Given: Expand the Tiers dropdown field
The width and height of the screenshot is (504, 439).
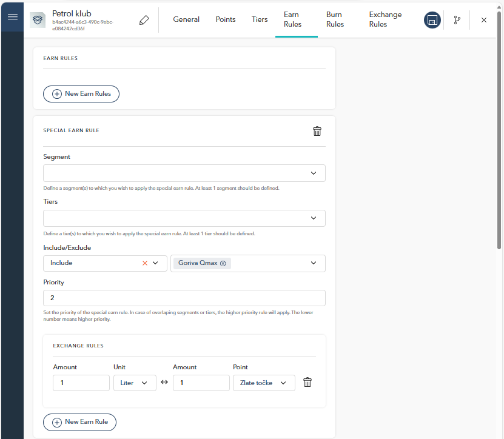Looking at the screenshot, I should tap(184, 218).
